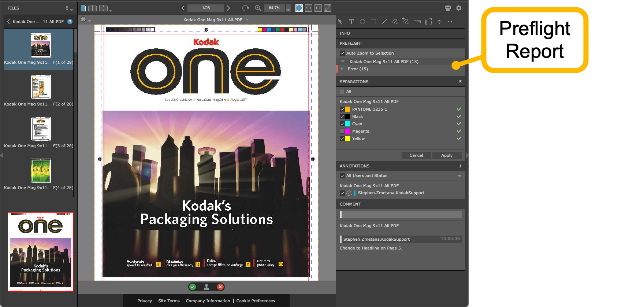Select the rectangle annotation tool
Screen dimensions: 644x307
[373, 22]
